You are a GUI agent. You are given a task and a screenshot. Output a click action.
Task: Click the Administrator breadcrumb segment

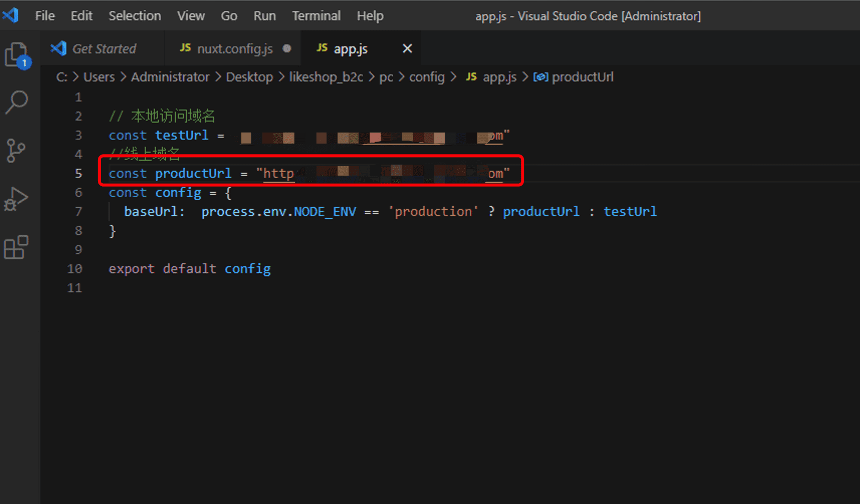click(170, 77)
